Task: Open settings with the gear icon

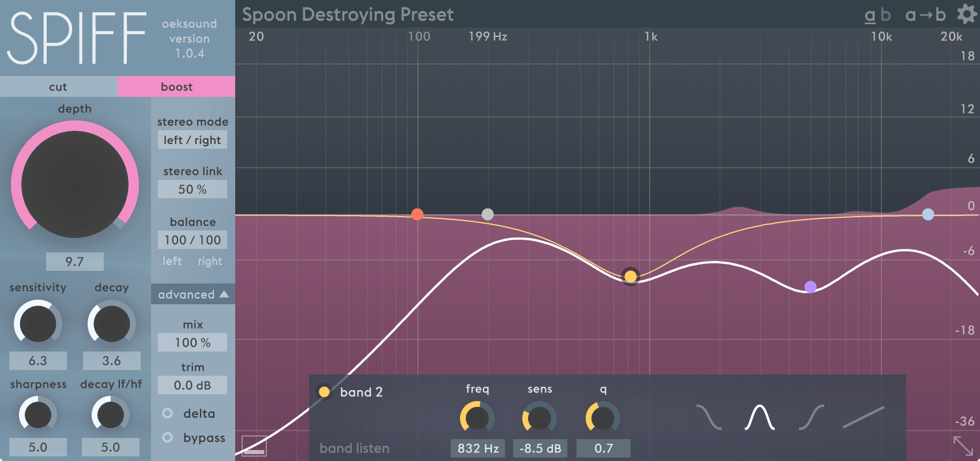Action: [x=967, y=14]
